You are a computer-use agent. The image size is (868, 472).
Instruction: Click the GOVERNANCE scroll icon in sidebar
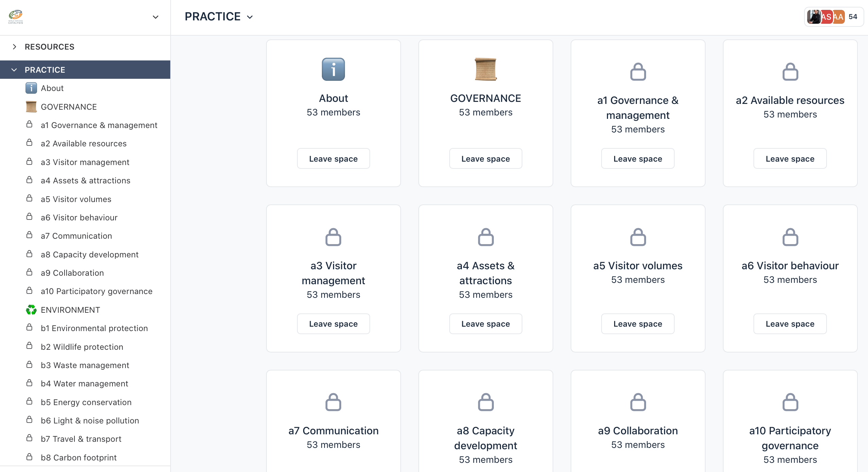(31, 107)
